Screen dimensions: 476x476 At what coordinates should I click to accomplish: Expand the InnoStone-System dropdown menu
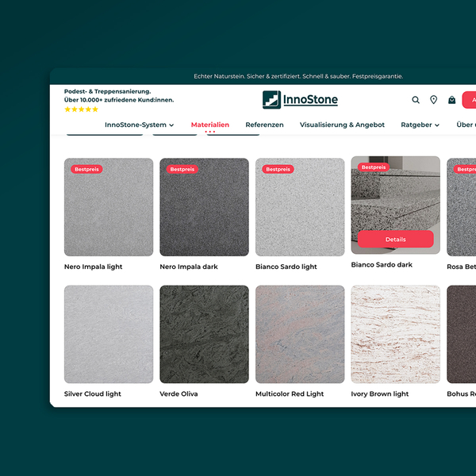[139, 125]
